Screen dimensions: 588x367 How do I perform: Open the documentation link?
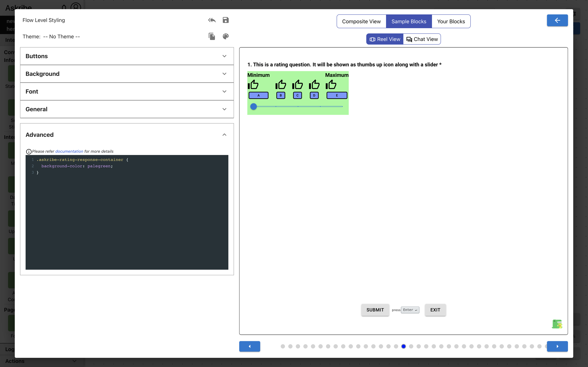click(x=69, y=151)
